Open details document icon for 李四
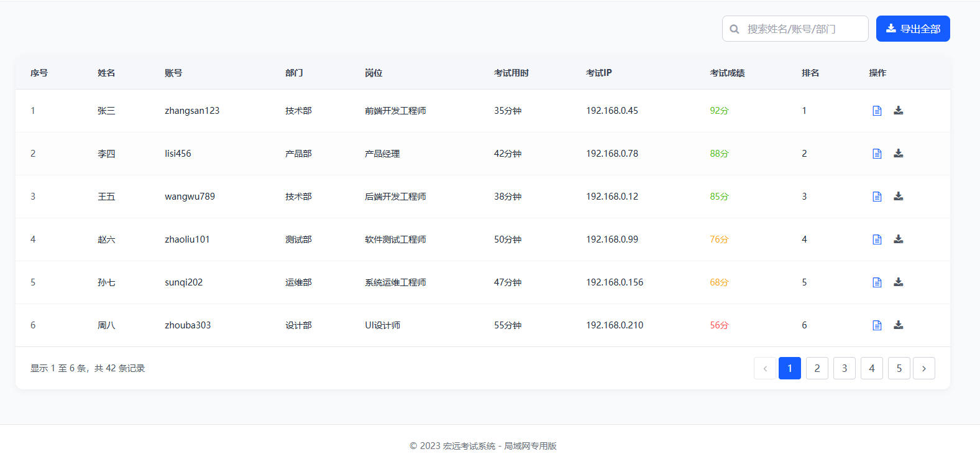Screen dimensions: 980x459 tap(877, 154)
